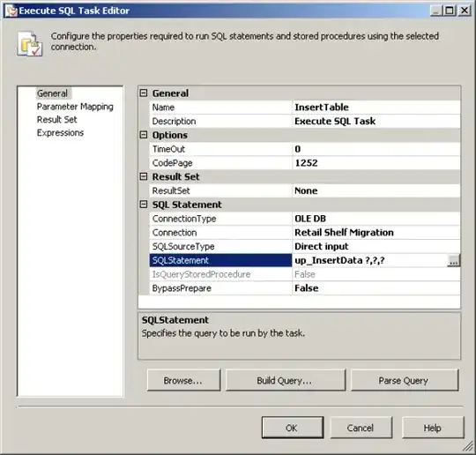The image size is (476, 455).
Task: Open the Expressions page
Action: (x=60, y=133)
